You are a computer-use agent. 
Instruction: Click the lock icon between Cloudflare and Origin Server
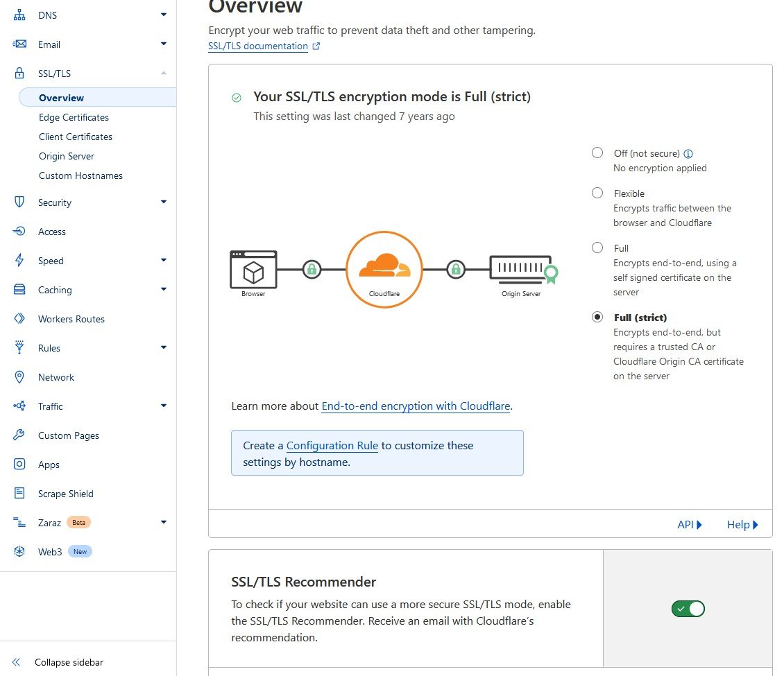pyautogui.click(x=456, y=269)
